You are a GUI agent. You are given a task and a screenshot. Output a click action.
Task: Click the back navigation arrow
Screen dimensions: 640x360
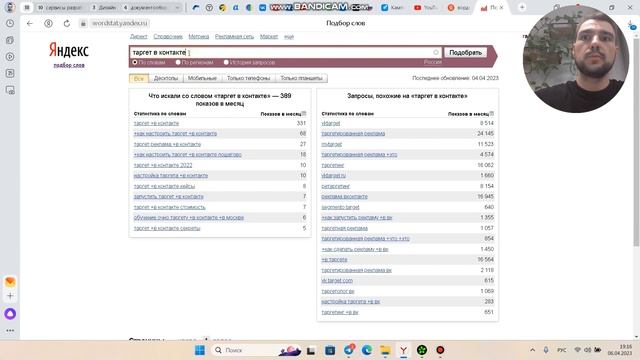[29, 23]
